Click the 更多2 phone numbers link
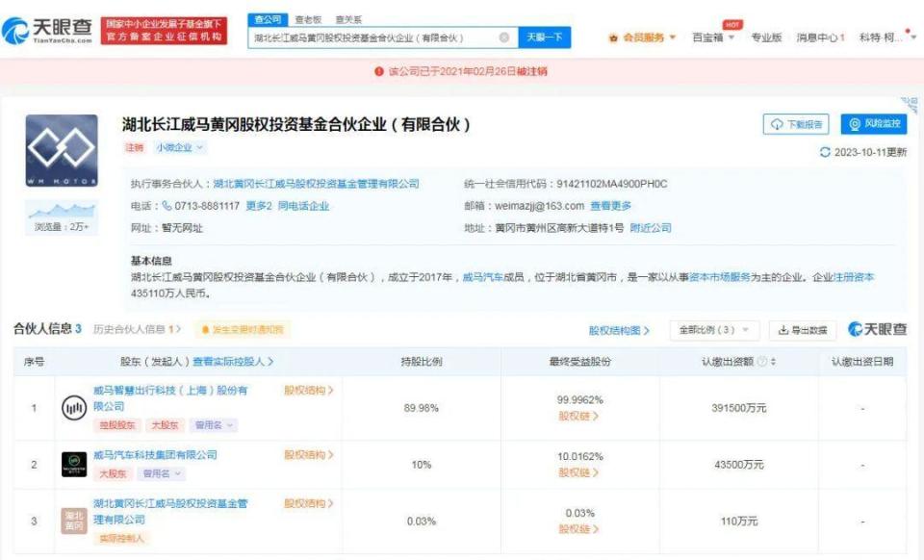The image size is (924, 560). click(x=259, y=206)
